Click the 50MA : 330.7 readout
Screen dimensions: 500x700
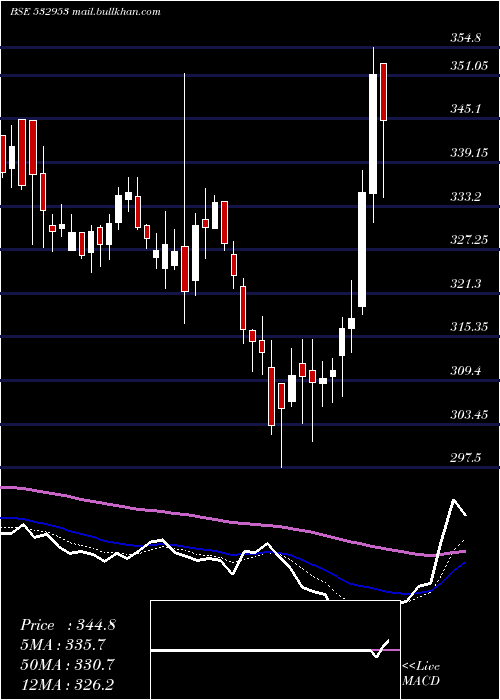[67, 665]
